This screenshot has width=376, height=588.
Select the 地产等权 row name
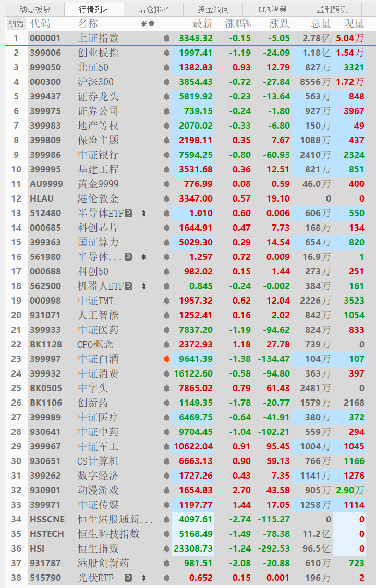98,126
